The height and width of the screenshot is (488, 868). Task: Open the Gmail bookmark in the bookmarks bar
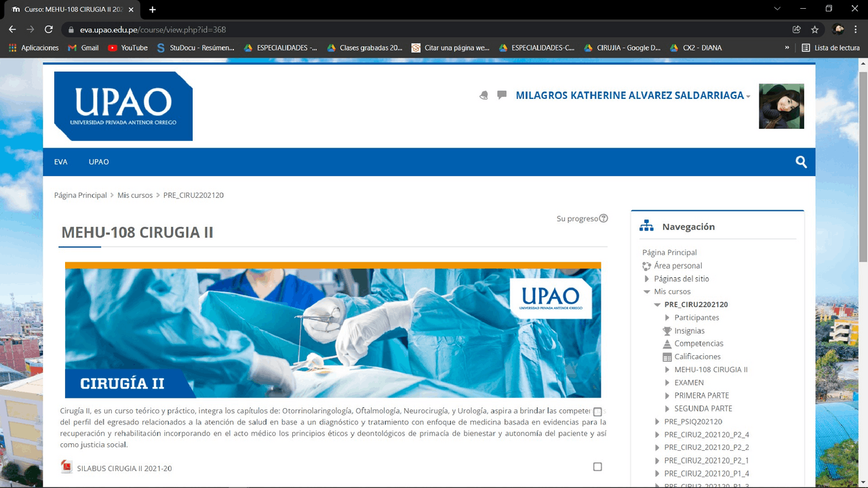pos(82,47)
